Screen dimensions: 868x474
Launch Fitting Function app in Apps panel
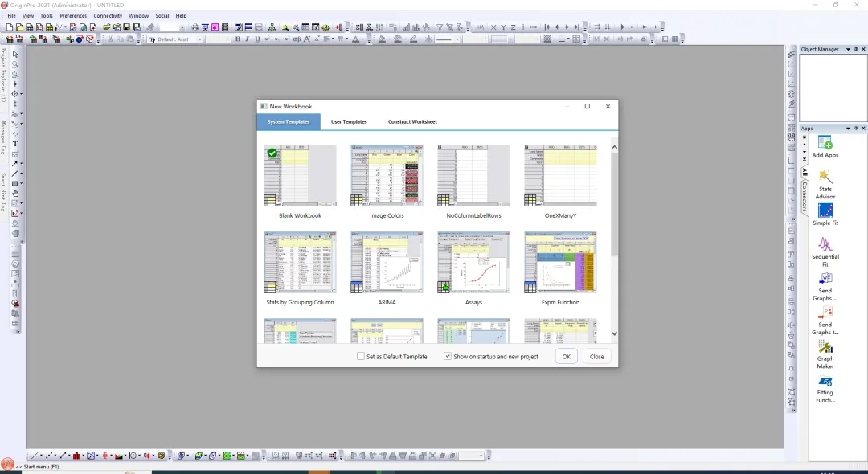pyautogui.click(x=825, y=389)
